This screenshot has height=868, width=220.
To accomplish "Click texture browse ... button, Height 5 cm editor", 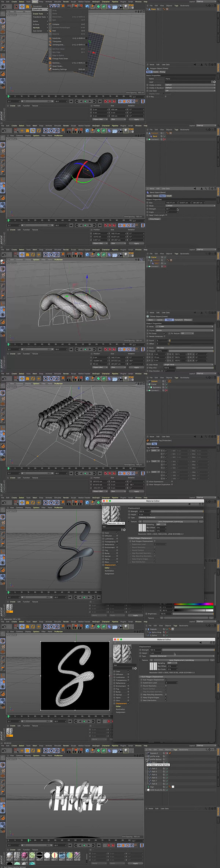I will 201,521.
